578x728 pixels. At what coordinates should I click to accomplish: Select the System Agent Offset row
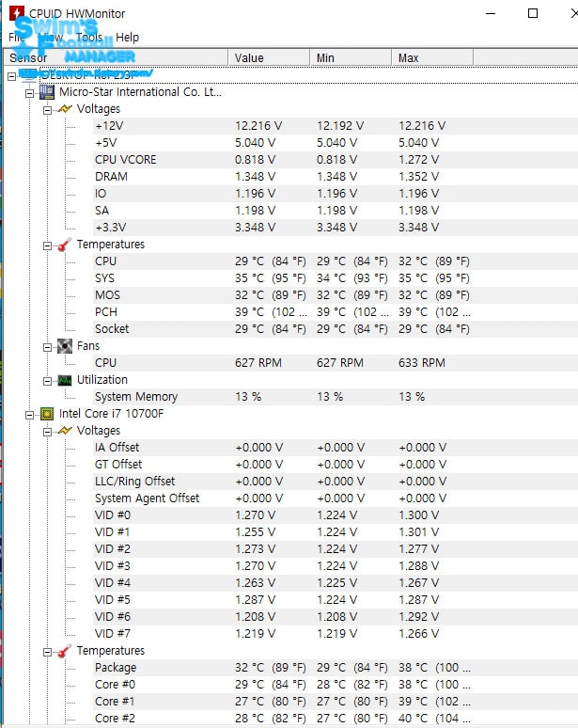click(x=335, y=499)
